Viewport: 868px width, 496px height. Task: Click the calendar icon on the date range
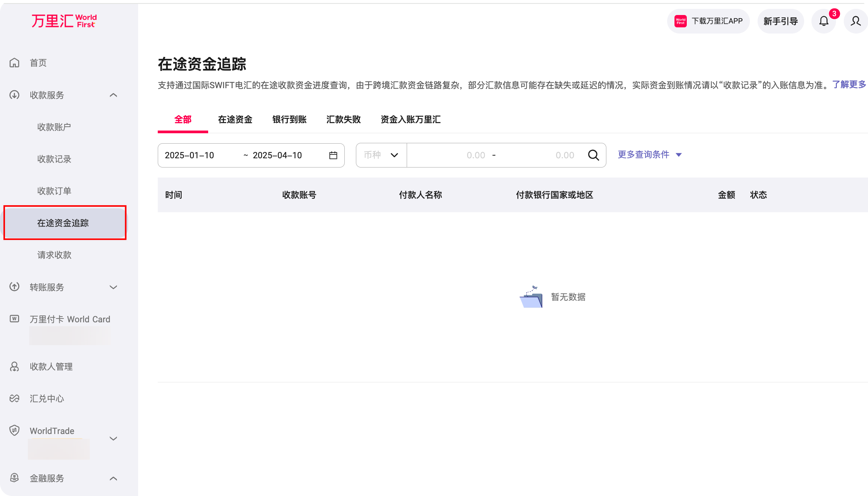tap(333, 155)
